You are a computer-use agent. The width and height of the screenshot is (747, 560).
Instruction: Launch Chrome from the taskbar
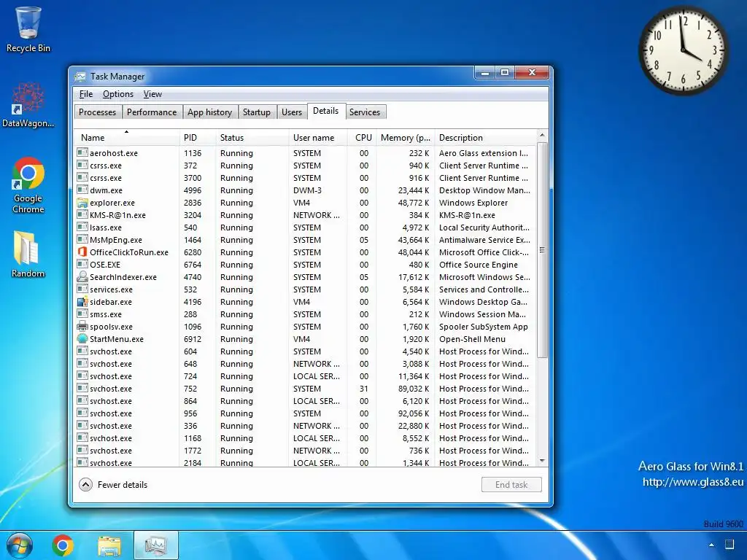[63, 545]
